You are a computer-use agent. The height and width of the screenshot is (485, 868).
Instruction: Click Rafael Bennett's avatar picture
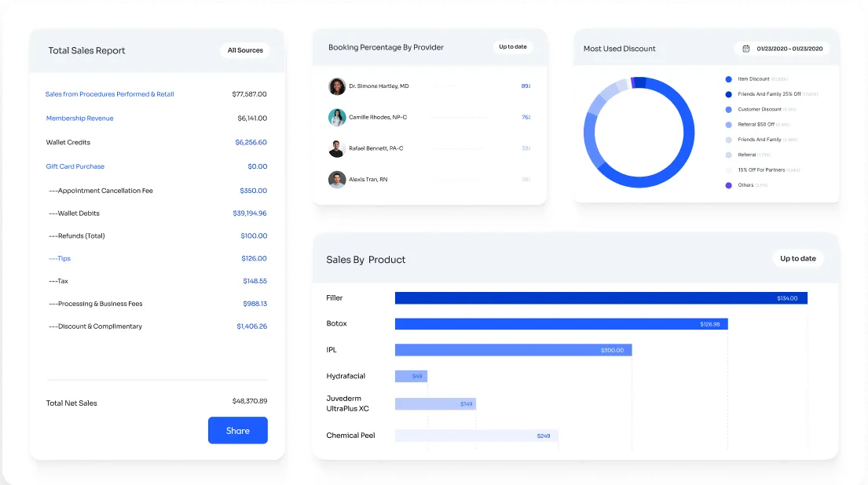click(x=337, y=148)
